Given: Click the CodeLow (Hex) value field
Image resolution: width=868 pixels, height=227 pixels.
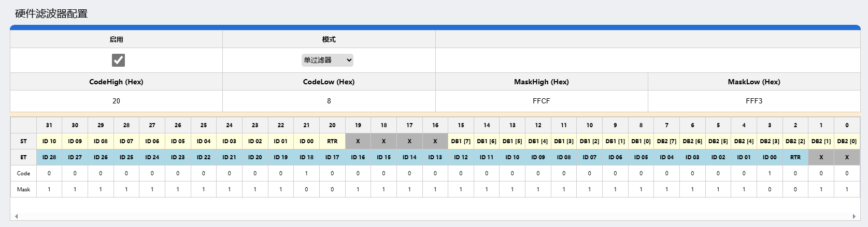Looking at the screenshot, I should point(329,101).
